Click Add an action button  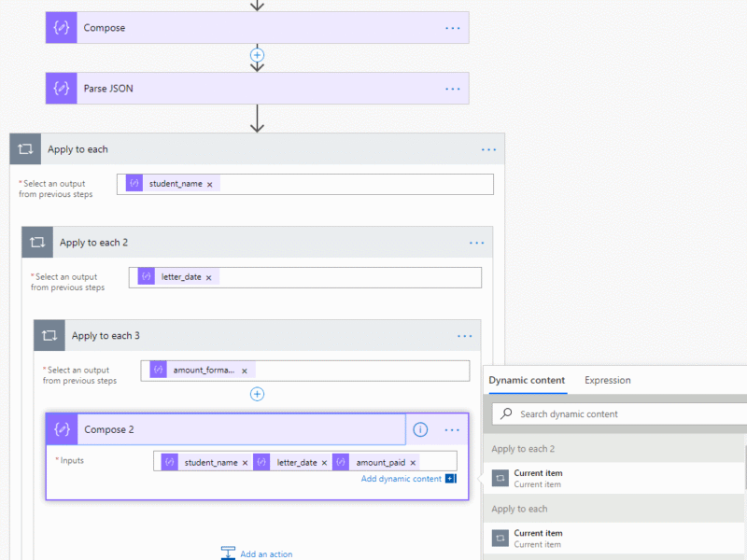click(257, 553)
